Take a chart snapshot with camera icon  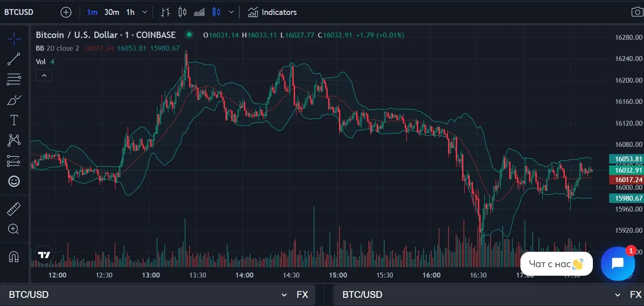tap(637, 12)
